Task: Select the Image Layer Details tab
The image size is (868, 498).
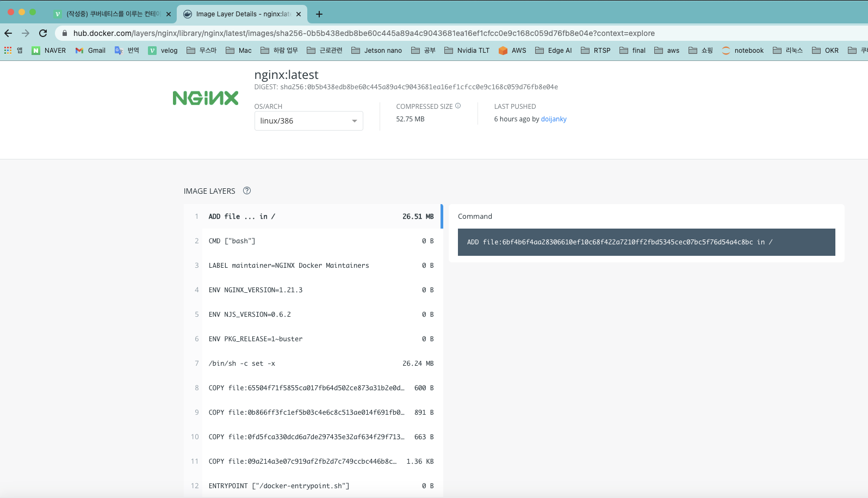Action: 242,14
